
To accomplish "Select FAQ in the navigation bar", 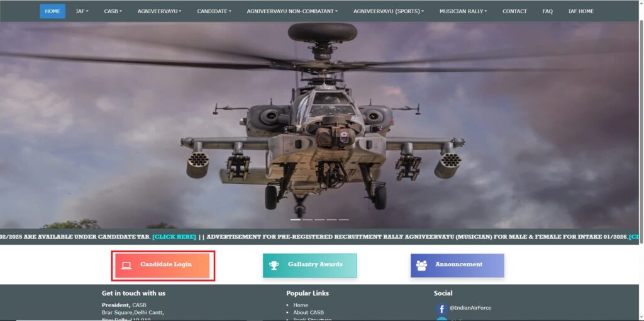I will pos(547,11).
